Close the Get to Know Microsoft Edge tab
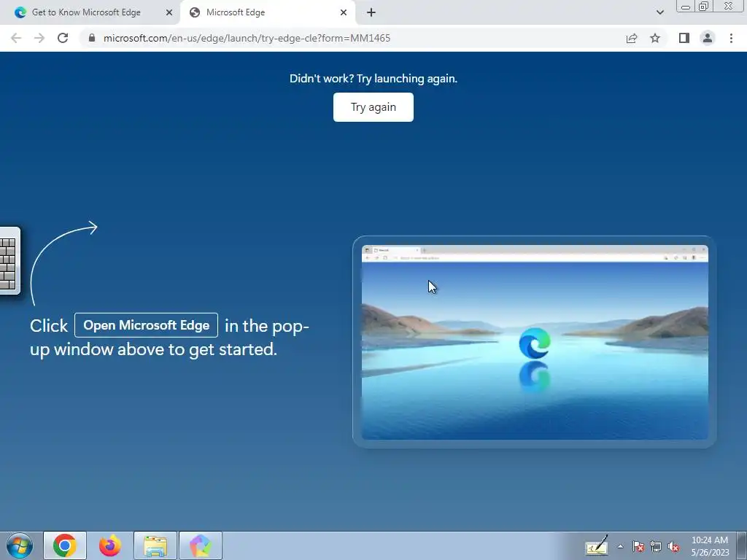The width and height of the screenshot is (747, 560). [169, 12]
